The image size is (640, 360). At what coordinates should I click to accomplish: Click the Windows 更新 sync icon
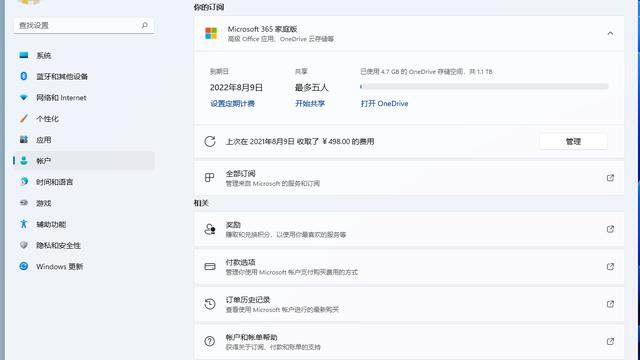(x=24, y=266)
